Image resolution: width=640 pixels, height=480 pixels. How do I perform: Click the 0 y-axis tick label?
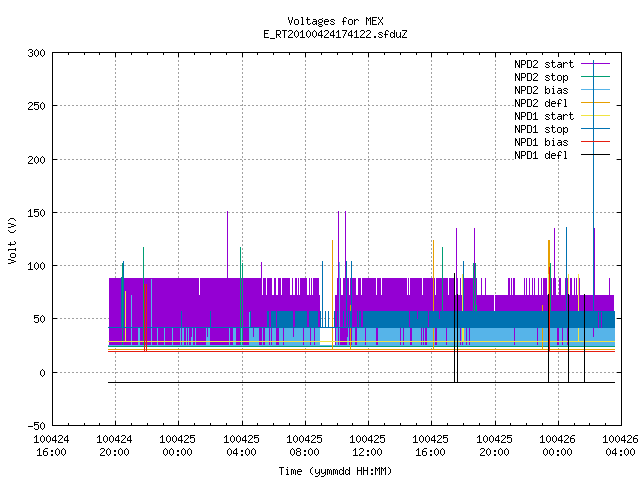(x=42, y=373)
